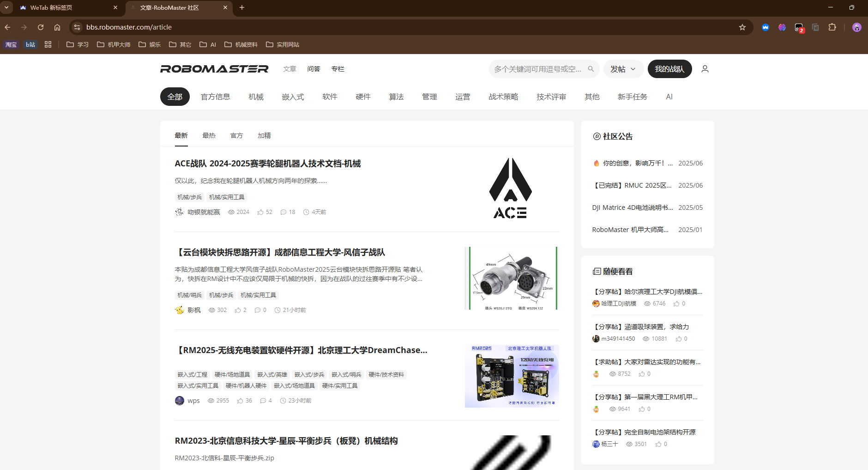Click the ACE logo thumbnail
The height and width of the screenshot is (470, 868).
pos(510,188)
